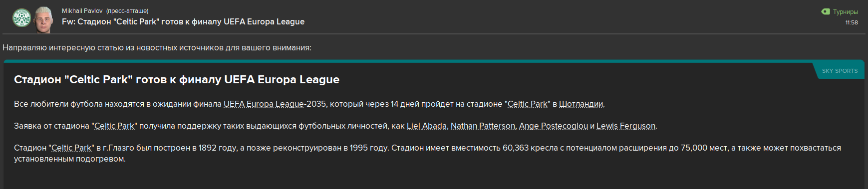Open Mikhail Pavlov's face portrait
This screenshot has width=868, height=189.
coord(44,19)
